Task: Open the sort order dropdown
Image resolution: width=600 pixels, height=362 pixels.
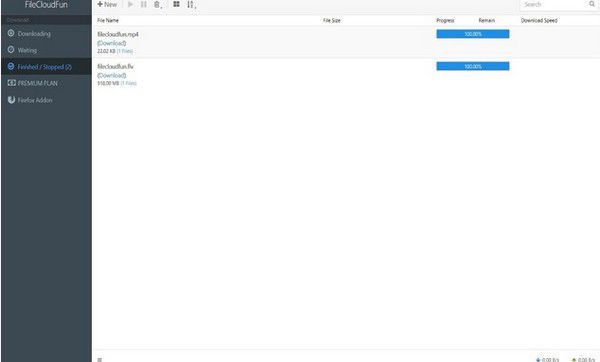Action: pos(191,5)
